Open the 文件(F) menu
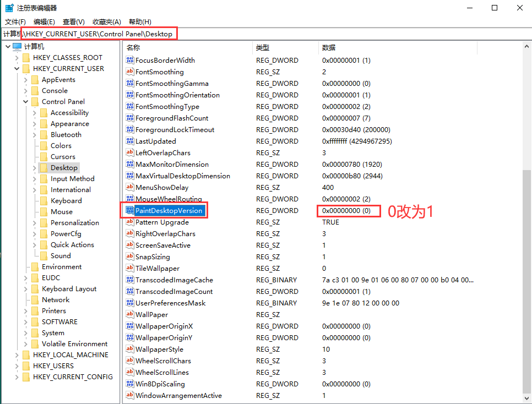 [x=15, y=21]
